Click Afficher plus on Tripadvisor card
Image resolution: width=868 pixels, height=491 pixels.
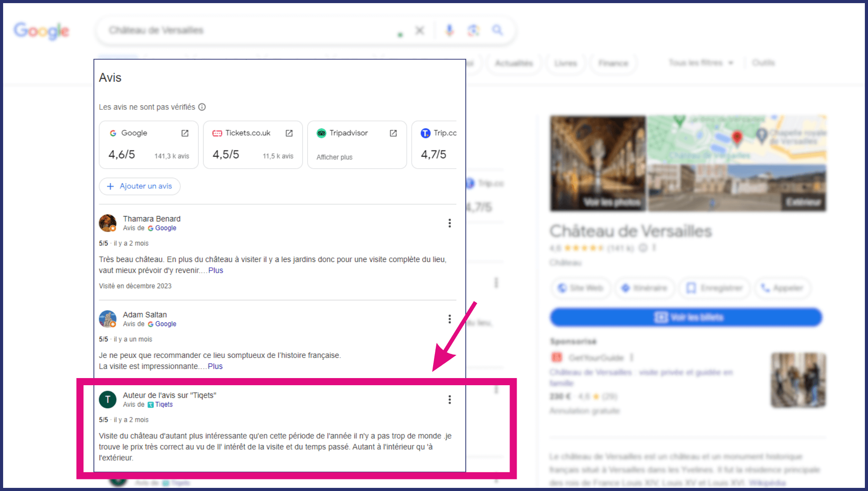(x=334, y=157)
